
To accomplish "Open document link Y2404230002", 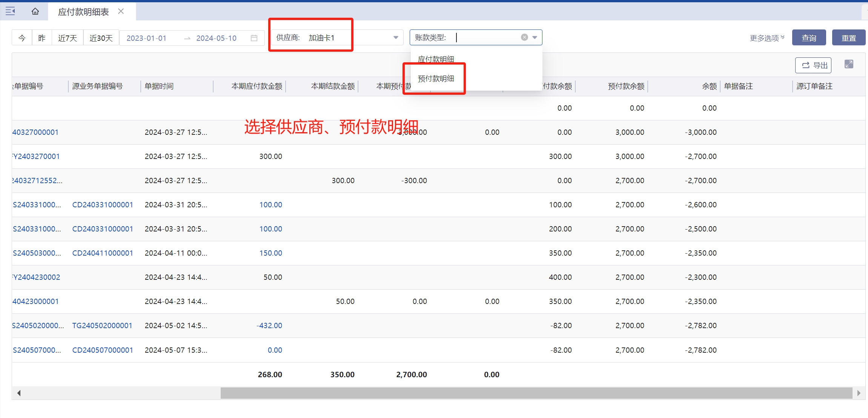I will pos(36,277).
